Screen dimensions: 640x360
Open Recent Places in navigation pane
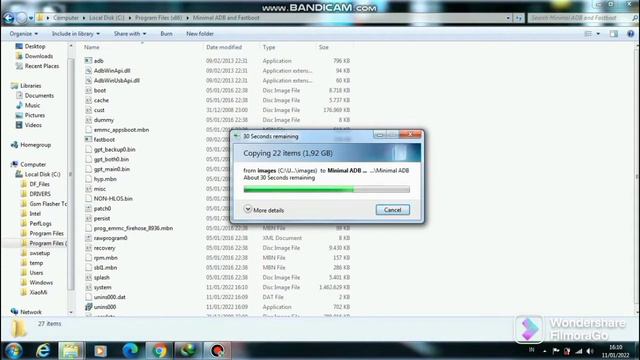(x=41, y=66)
